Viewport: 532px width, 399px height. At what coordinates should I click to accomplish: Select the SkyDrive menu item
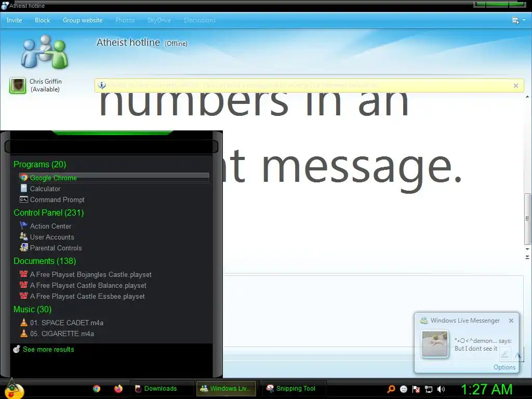pyautogui.click(x=159, y=20)
